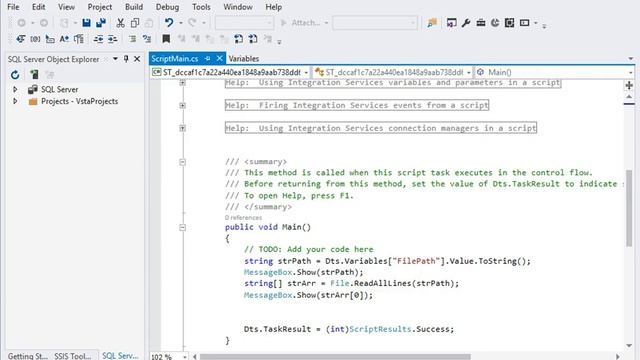Toggle word wrap style text icon
The width and height of the screenshot is (640, 360).
point(79,39)
